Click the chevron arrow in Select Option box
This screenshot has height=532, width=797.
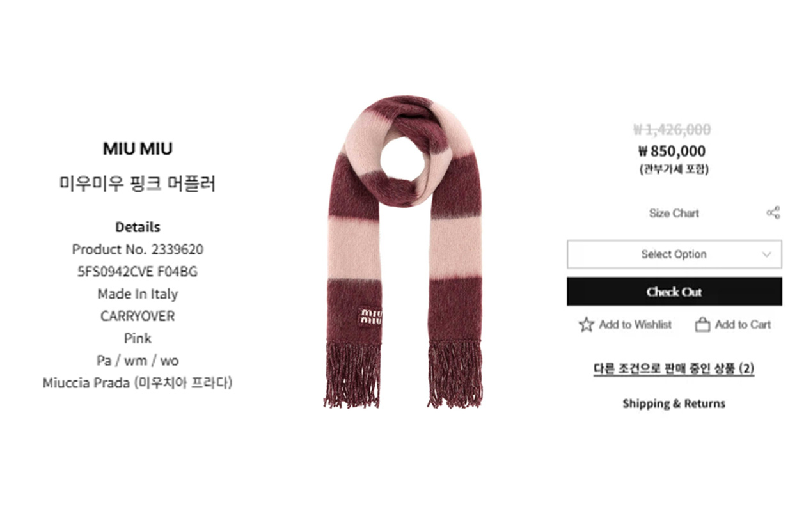(767, 254)
